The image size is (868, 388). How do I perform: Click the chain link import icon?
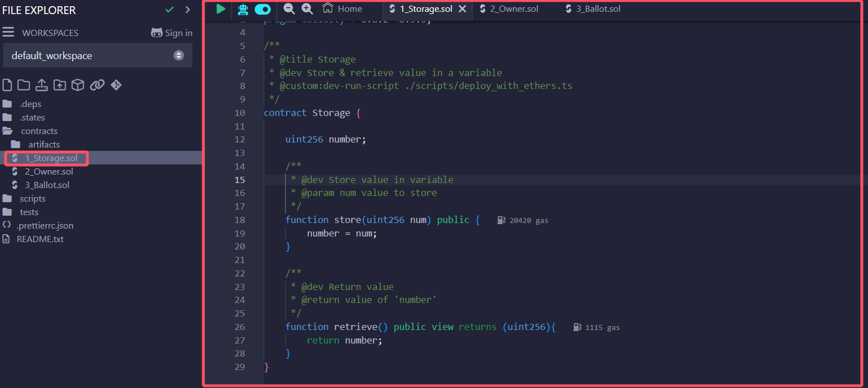97,85
